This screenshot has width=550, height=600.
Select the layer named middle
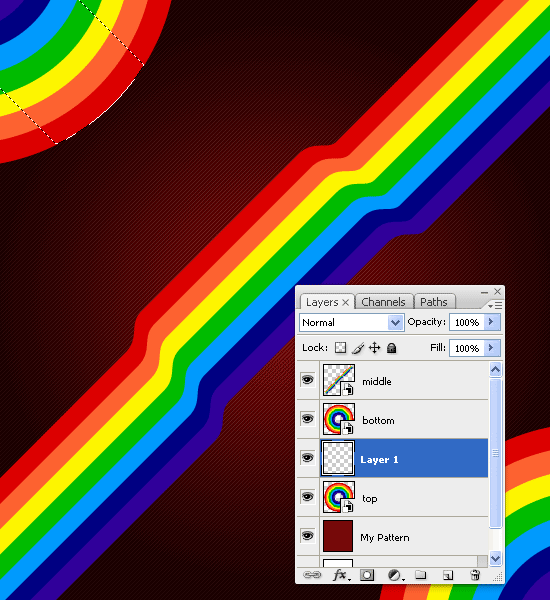coord(377,382)
